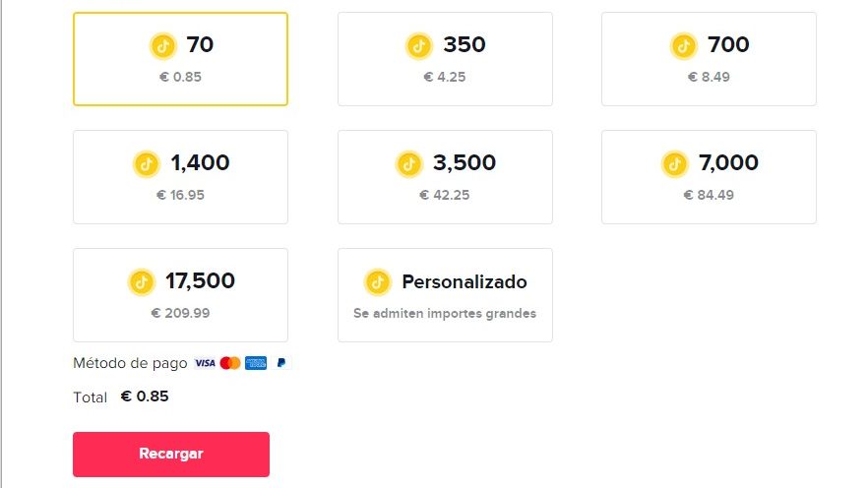
Task: Click the coin icon beside 70
Action: pos(162,45)
